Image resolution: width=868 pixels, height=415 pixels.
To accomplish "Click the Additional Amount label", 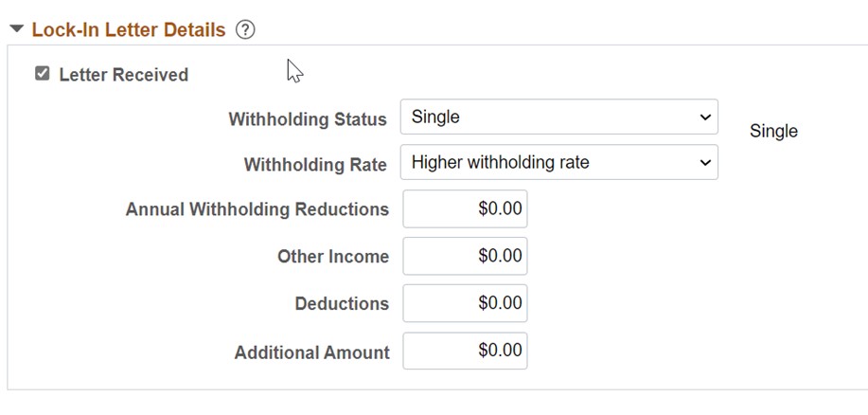I will (x=311, y=352).
